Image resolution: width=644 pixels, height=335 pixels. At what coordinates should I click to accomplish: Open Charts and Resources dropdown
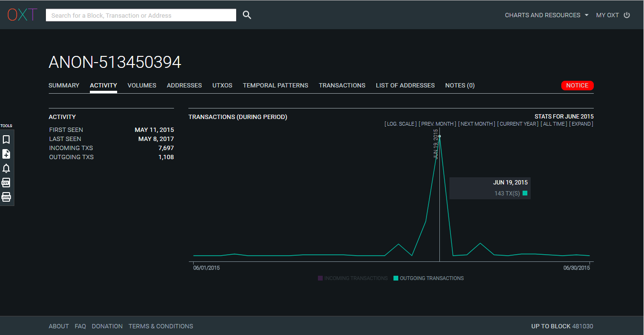(546, 15)
